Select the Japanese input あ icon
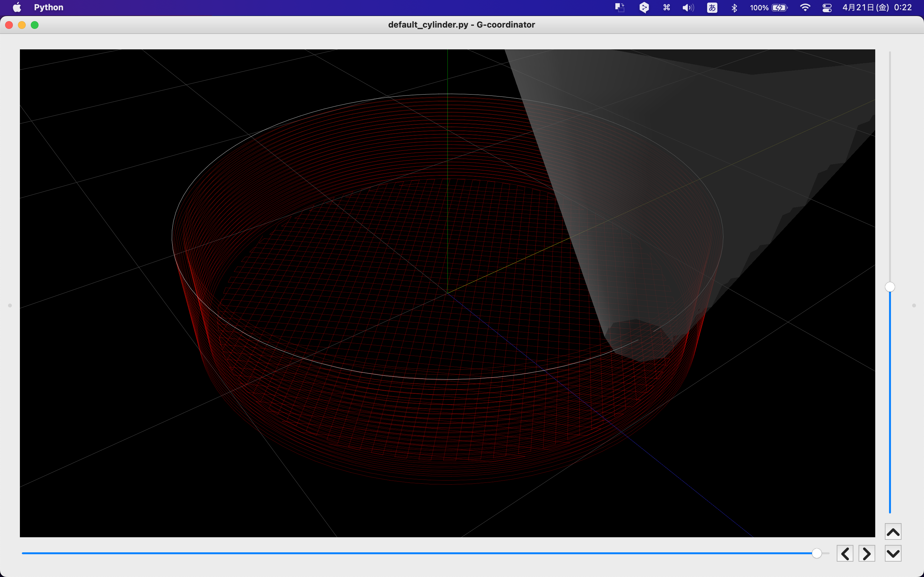Viewport: 924px width, 577px height. tap(712, 7)
